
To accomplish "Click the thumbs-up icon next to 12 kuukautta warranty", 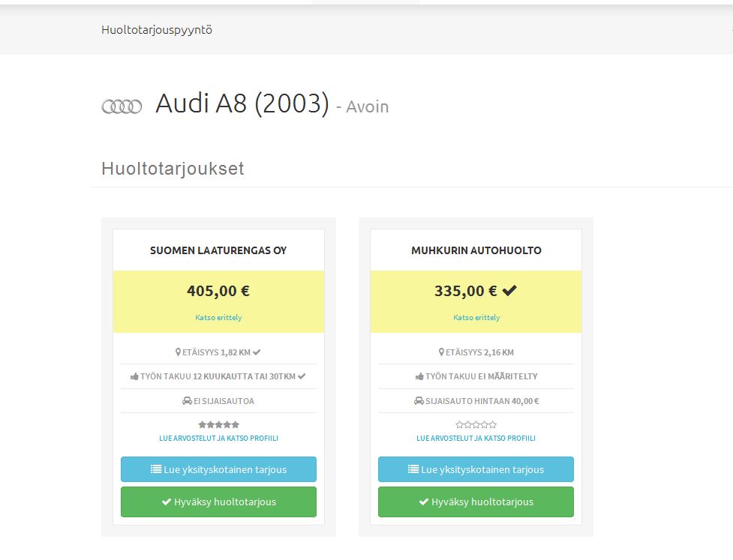I will coord(134,376).
